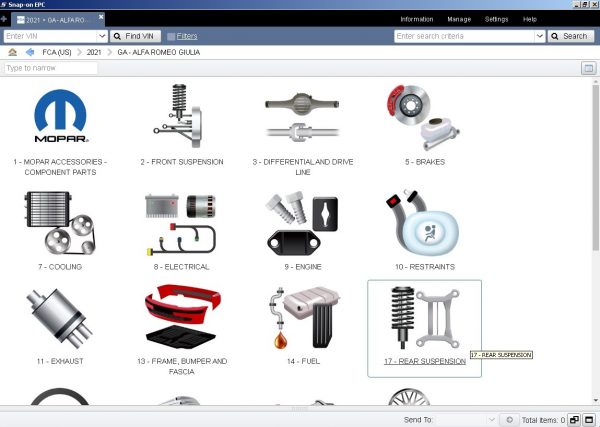Click the copyright circle icon in status bar

pyautogui.click(x=509, y=420)
